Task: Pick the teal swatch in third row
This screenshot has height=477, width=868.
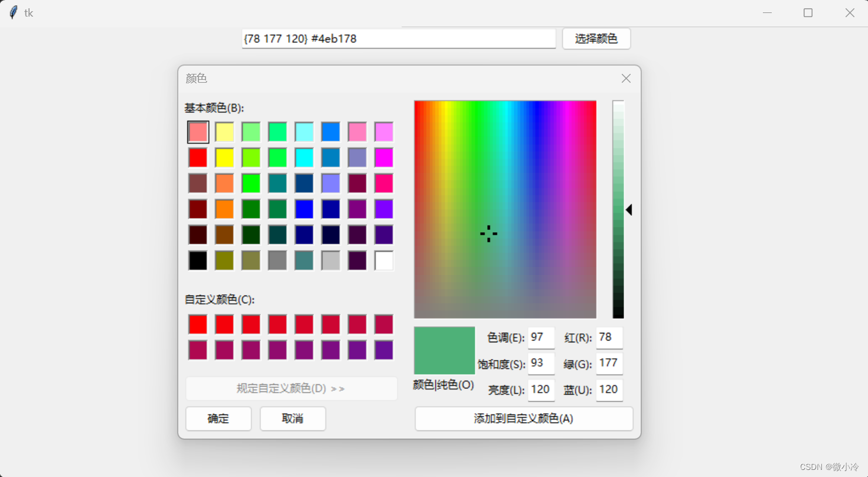Action: pyautogui.click(x=278, y=183)
